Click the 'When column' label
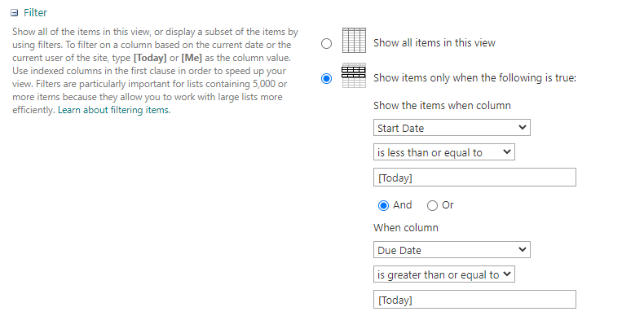 (404, 228)
